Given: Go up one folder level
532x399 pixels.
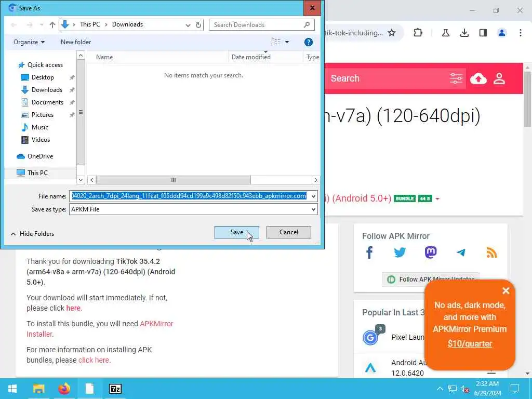Looking at the screenshot, I should (x=52, y=25).
